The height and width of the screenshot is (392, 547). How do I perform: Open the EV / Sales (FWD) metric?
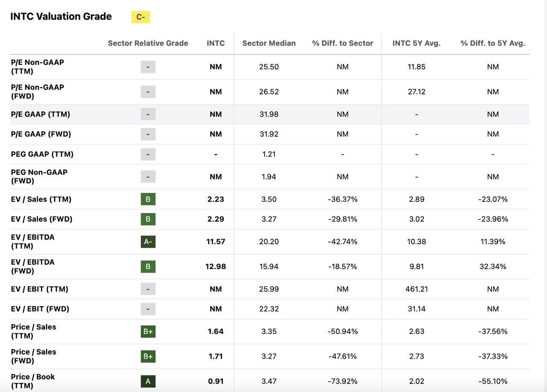point(42,219)
